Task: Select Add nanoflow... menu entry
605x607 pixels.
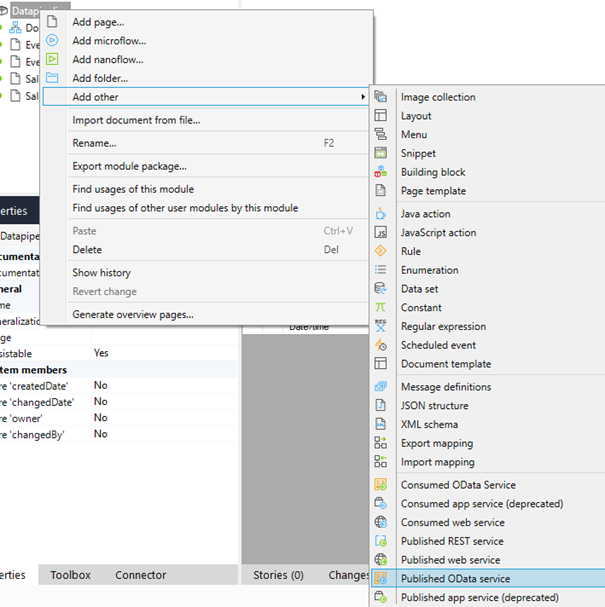Action: [108, 60]
